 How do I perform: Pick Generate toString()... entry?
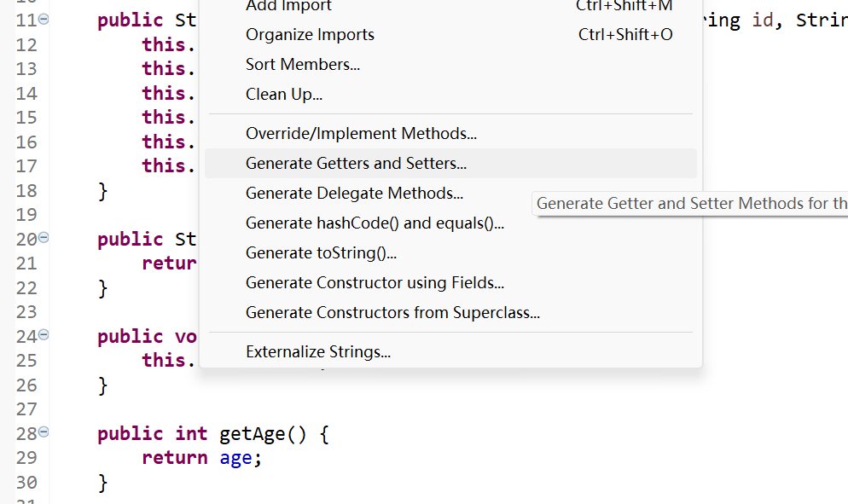pyautogui.click(x=321, y=253)
